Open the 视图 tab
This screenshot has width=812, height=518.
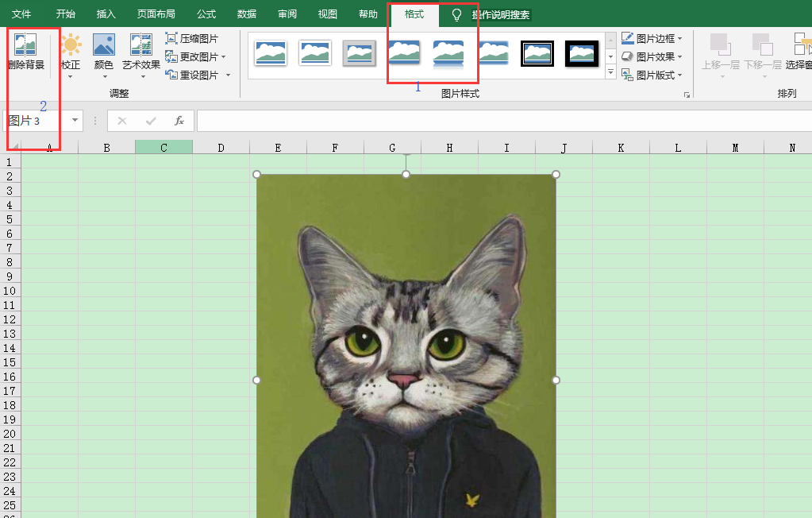pyautogui.click(x=327, y=14)
